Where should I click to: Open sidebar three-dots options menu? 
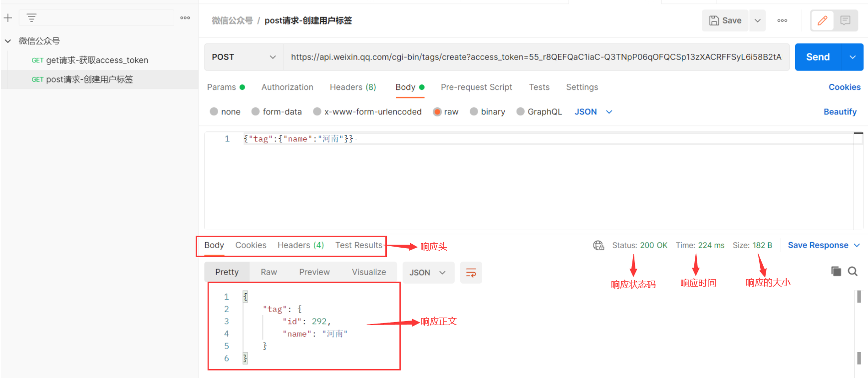[x=185, y=18]
